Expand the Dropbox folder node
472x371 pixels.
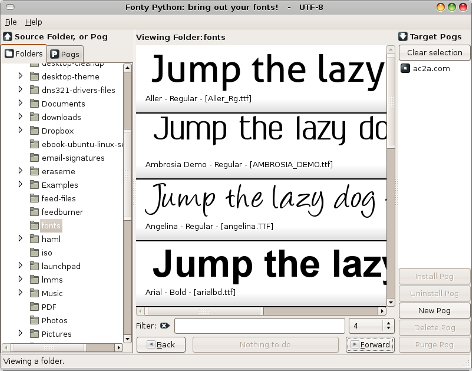(x=20, y=130)
